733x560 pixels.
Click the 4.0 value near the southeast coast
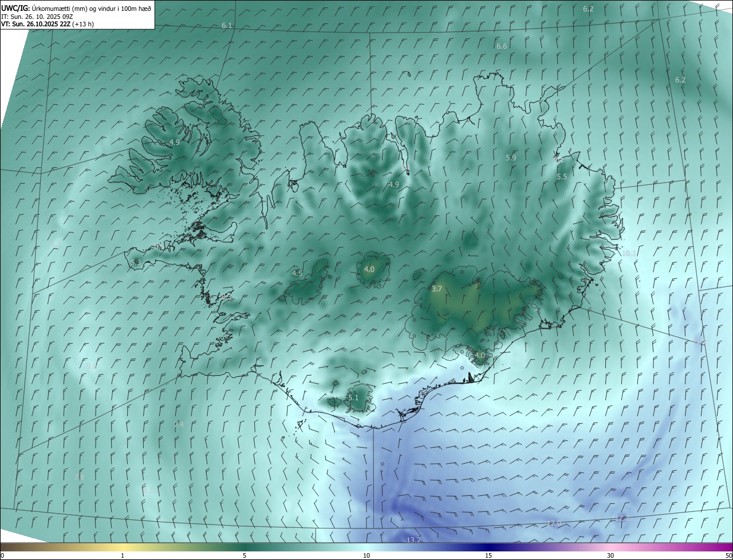coord(480,355)
